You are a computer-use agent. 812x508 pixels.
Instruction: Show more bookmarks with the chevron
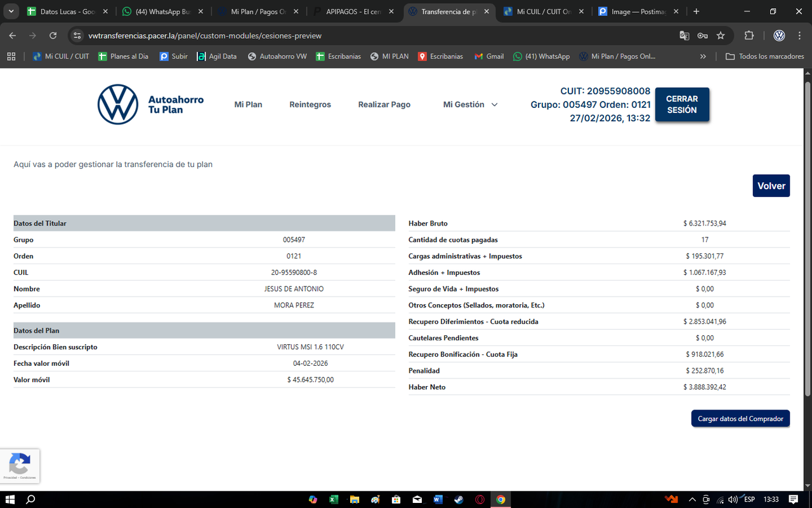click(x=703, y=56)
